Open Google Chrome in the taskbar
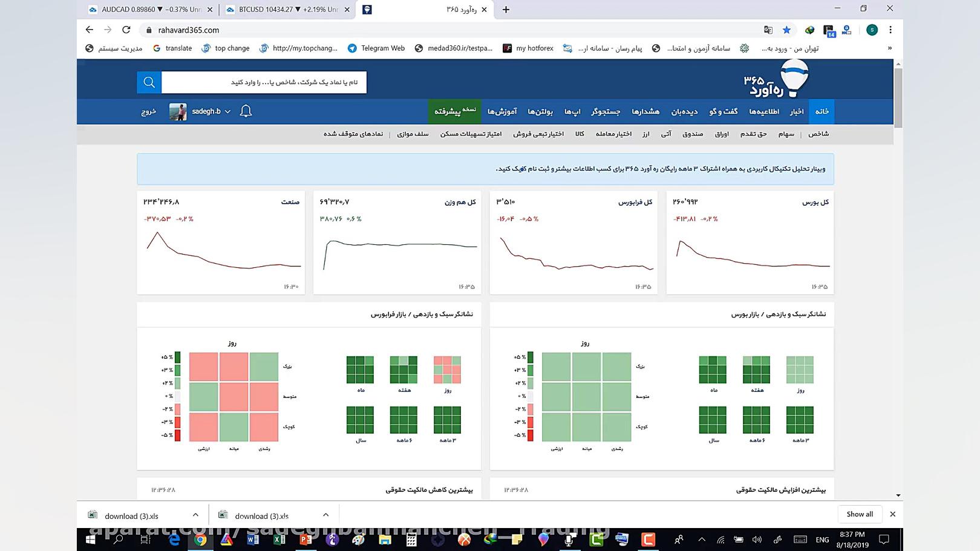 (x=200, y=540)
